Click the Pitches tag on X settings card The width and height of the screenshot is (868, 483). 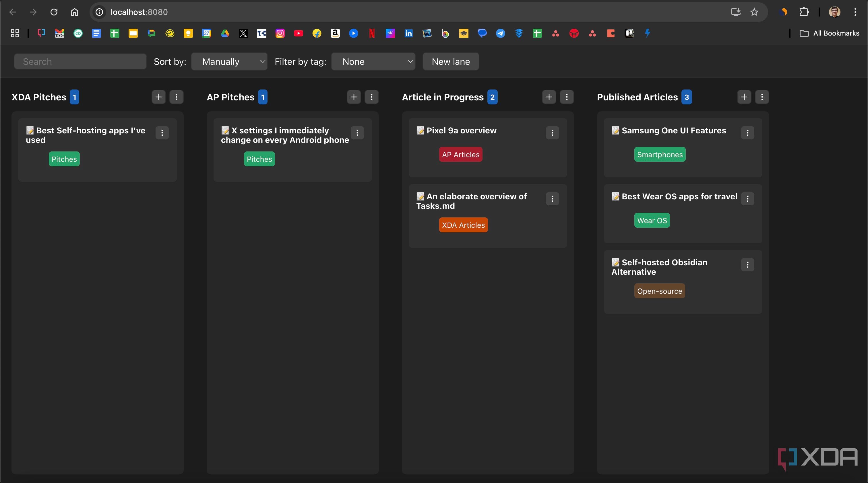point(259,159)
